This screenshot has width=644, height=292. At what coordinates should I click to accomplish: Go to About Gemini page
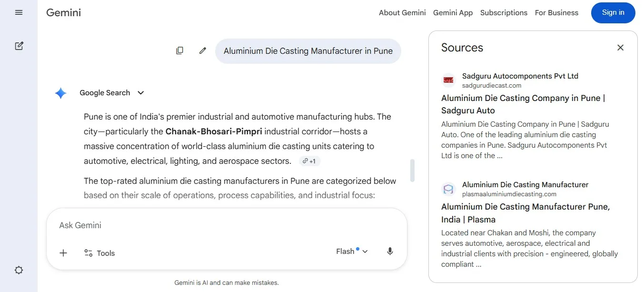(402, 13)
